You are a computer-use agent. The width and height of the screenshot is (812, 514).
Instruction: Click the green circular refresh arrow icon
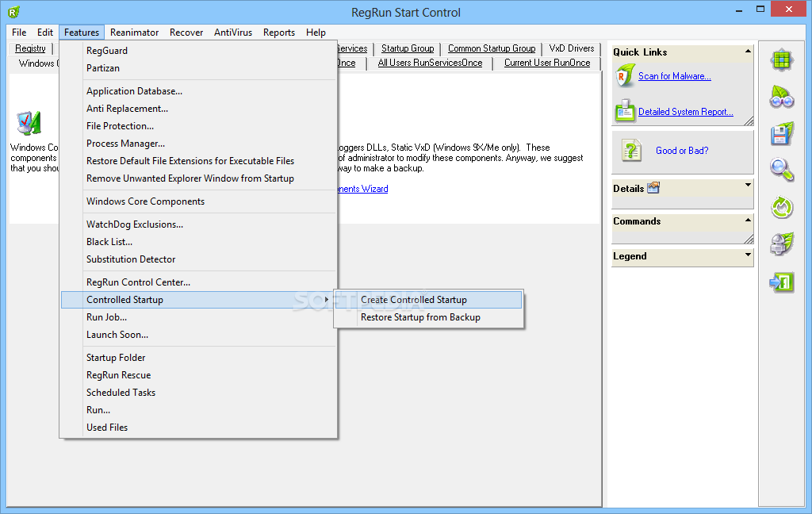point(781,207)
